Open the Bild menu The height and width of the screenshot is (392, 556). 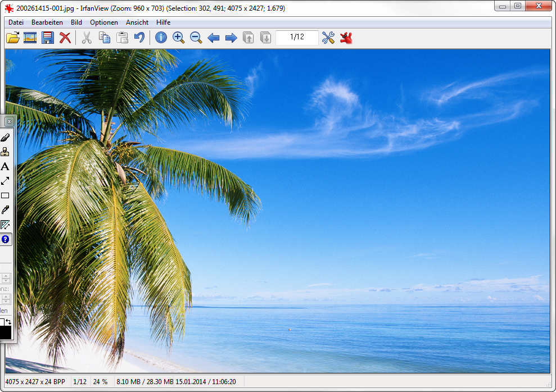(x=76, y=22)
